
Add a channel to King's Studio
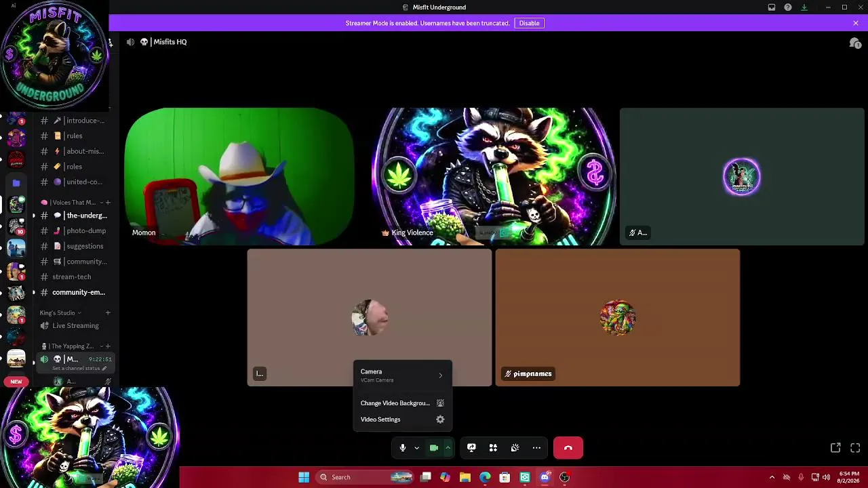click(x=108, y=313)
